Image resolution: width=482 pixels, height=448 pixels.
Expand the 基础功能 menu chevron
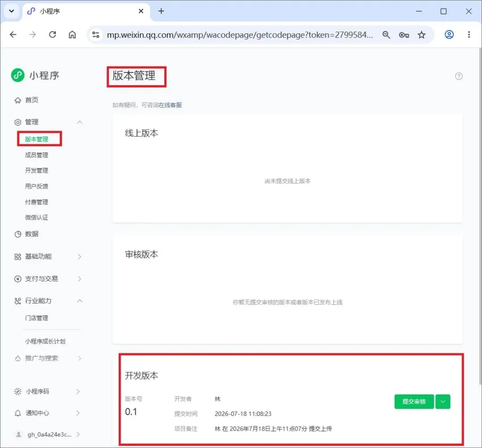point(79,257)
